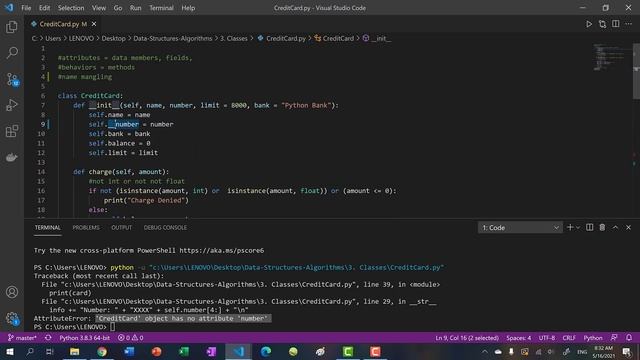Open the Terminal menu

click(161, 8)
